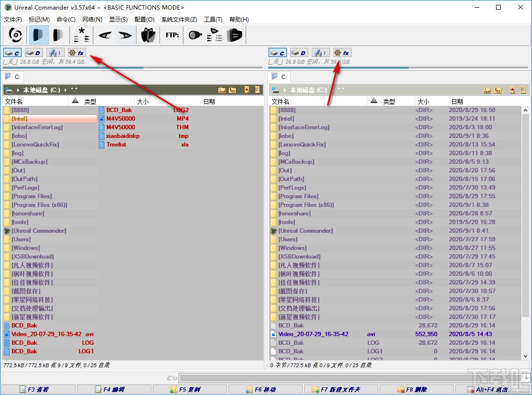
Task: Open the 文件(F) menu
Action: (x=13, y=19)
